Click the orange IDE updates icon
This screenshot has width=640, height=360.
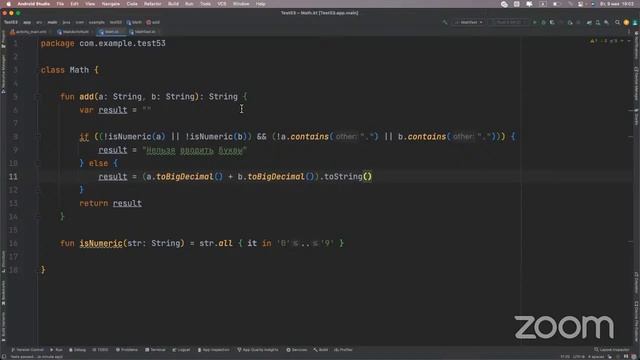(627, 22)
